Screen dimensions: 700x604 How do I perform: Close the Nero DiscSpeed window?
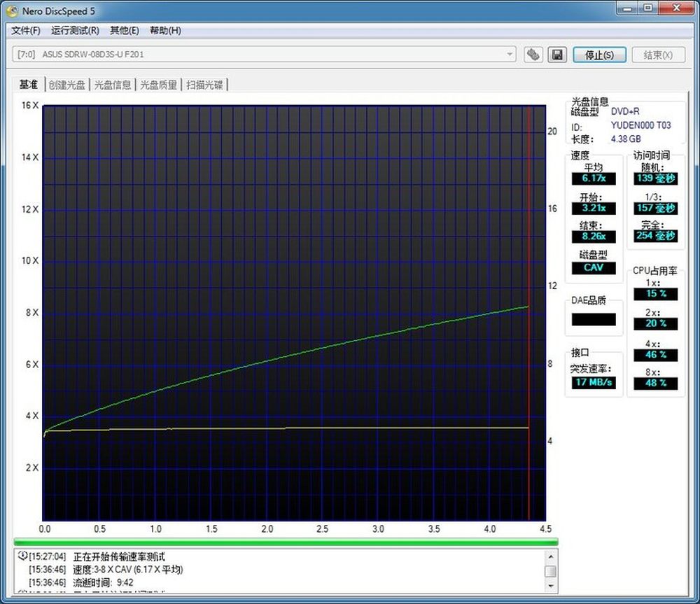[x=677, y=8]
